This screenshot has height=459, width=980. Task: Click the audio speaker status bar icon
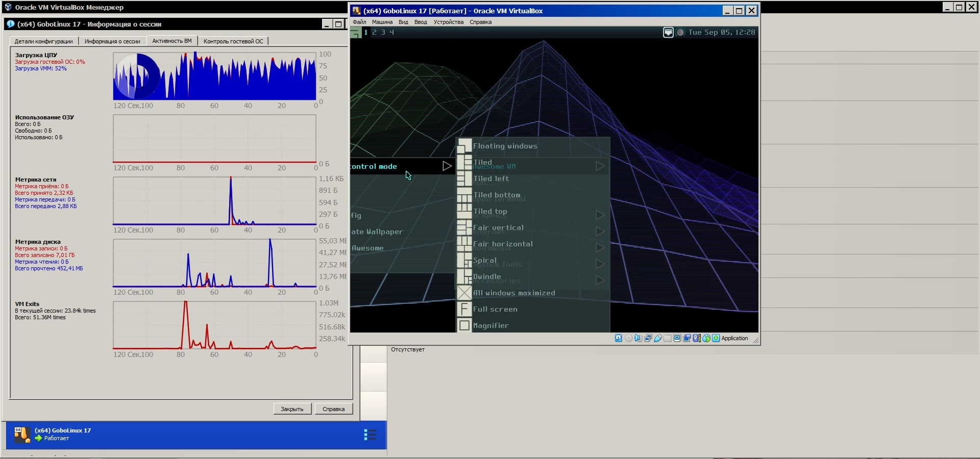pyautogui.click(x=638, y=338)
